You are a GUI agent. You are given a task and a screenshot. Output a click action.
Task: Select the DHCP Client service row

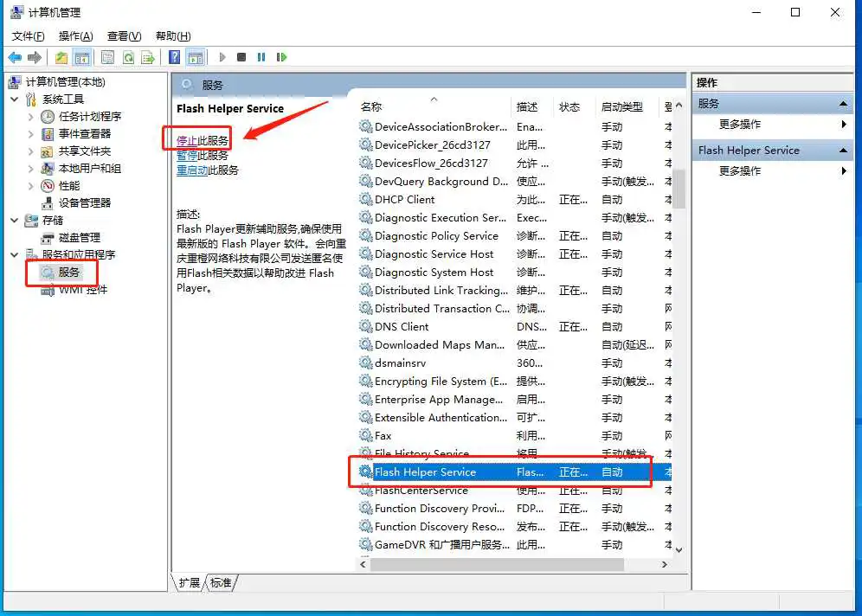click(514, 200)
